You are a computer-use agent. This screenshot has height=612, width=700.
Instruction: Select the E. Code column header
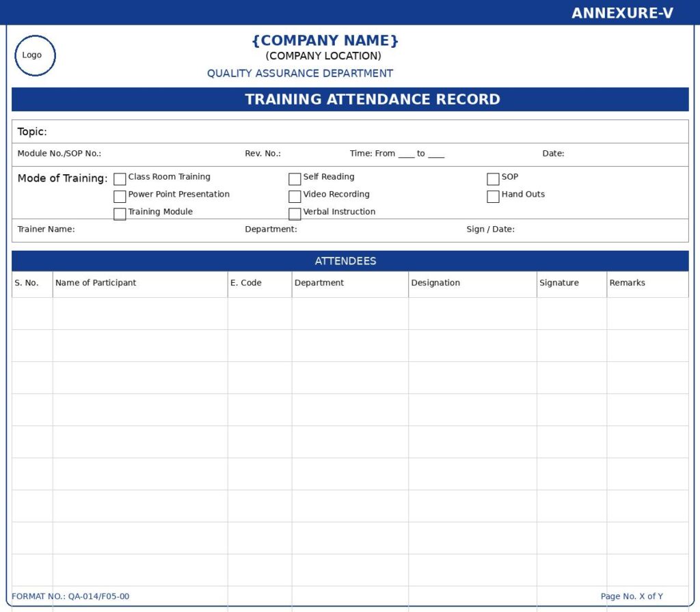click(260, 284)
